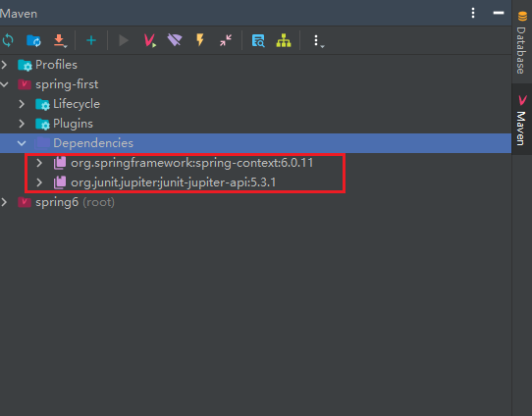Select junit-jupiter-api:5.3.1 dependency
The height and width of the screenshot is (416, 532).
173,182
